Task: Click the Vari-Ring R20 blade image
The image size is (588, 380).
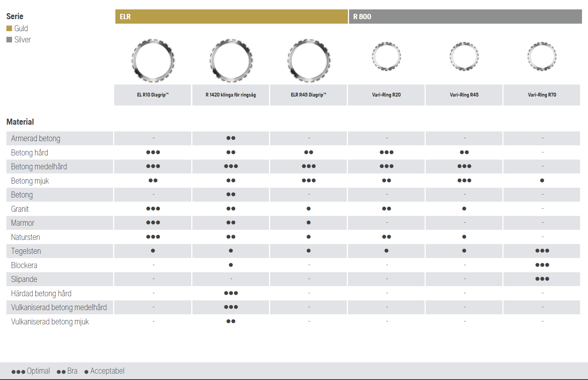Action: tap(386, 57)
